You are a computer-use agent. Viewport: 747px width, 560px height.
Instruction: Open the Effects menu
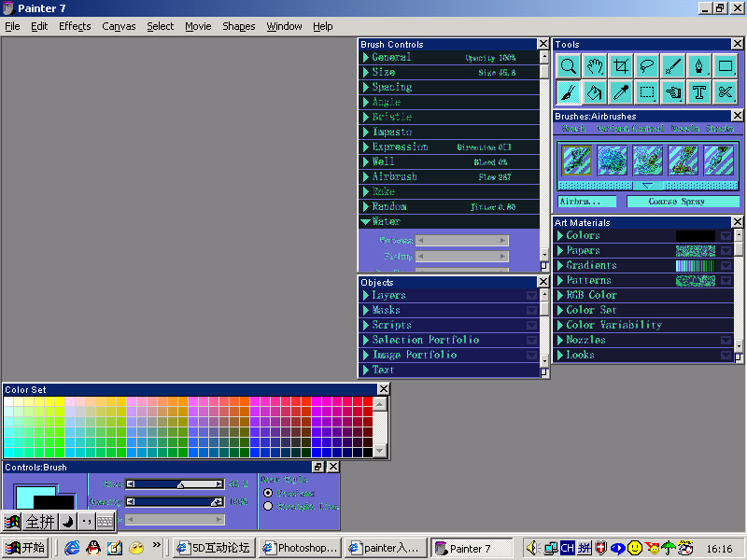point(75,26)
